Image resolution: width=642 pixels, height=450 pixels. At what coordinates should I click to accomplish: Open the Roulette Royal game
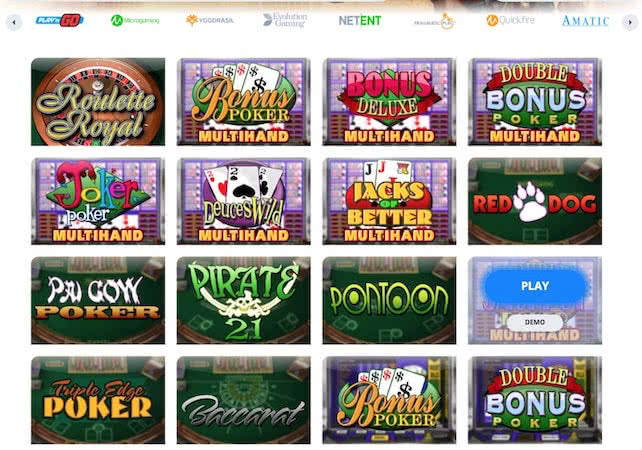(x=98, y=102)
